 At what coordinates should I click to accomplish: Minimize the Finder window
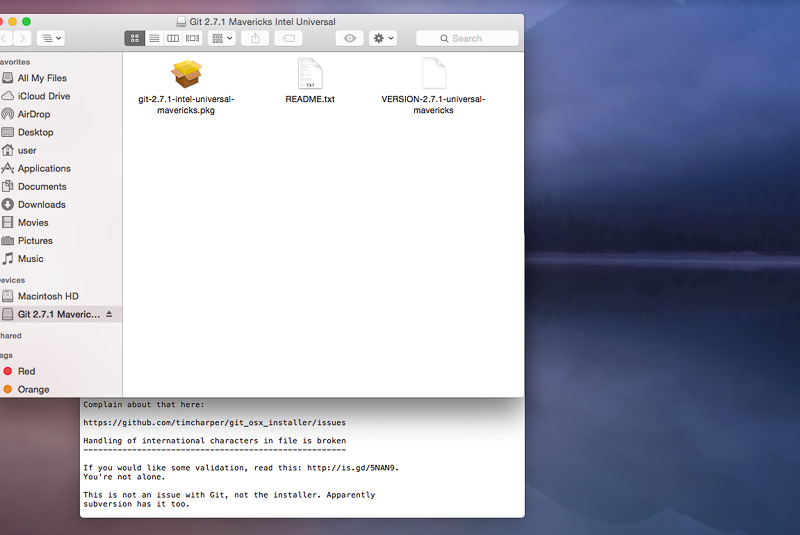tap(12, 21)
